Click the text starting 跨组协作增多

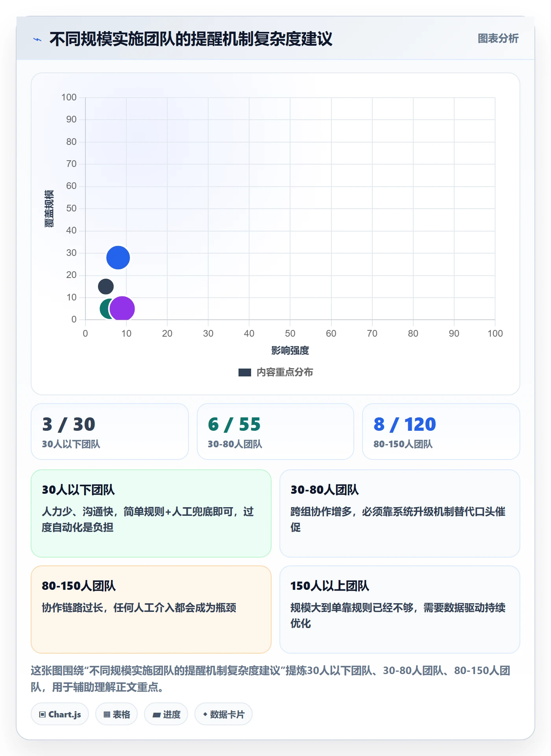pyautogui.click(x=398, y=519)
